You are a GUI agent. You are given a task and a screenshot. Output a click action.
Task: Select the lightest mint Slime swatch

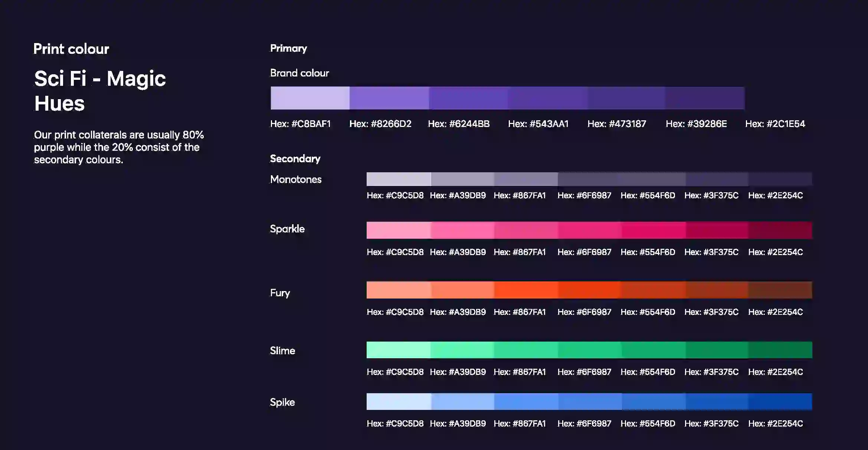point(399,350)
